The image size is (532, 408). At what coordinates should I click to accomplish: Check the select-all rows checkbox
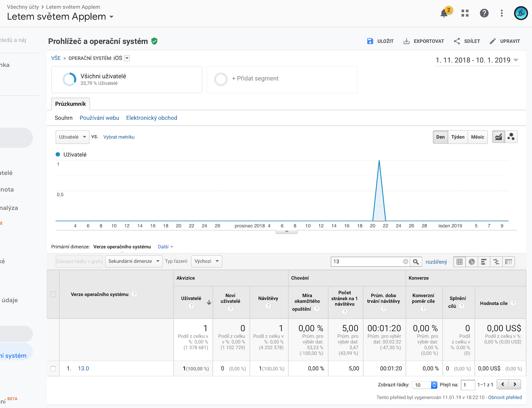pyautogui.click(x=53, y=294)
